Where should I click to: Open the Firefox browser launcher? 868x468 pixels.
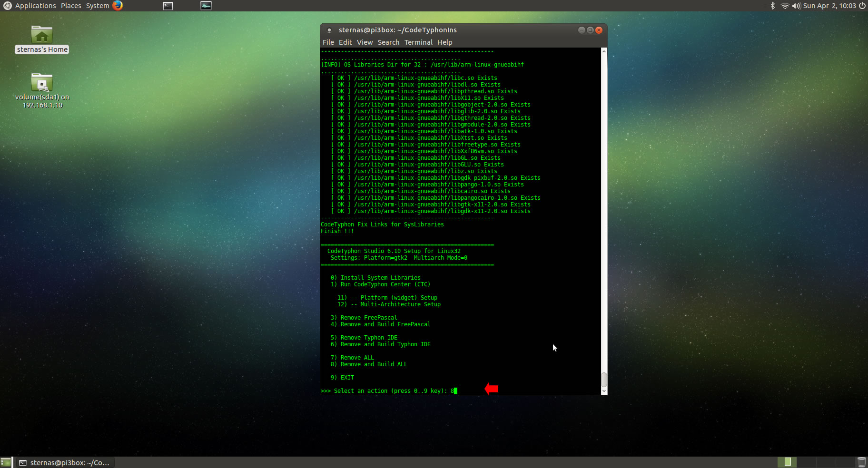point(118,6)
